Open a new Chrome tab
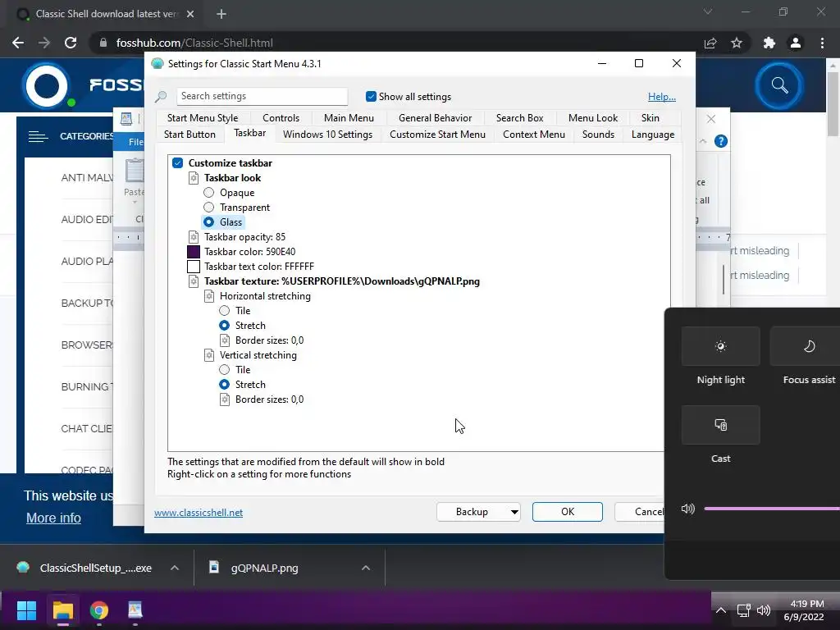Screen dimensions: 840x630 tap(221, 14)
